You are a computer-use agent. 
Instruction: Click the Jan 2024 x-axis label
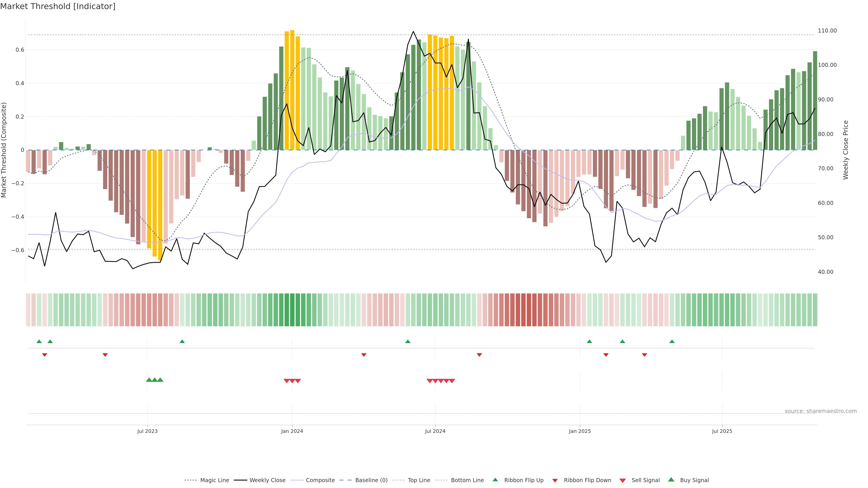coord(292,431)
